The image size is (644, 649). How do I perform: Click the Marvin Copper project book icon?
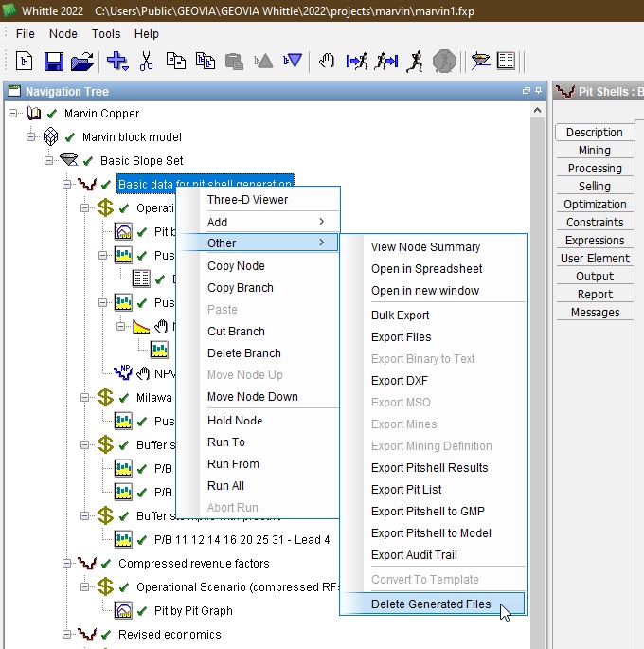33,113
